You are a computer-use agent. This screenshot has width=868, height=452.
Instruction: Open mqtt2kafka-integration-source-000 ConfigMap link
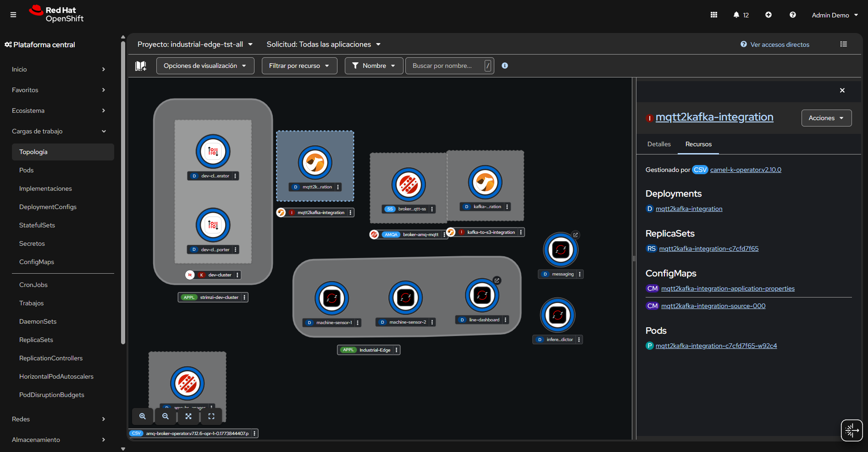click(x=713, y=306)
